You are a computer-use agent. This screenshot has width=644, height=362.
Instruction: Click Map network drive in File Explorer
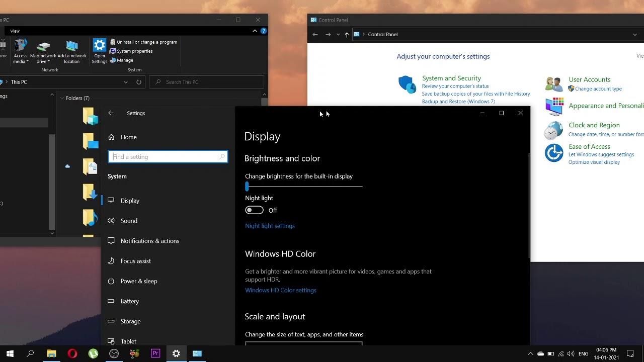click(43, 52)
